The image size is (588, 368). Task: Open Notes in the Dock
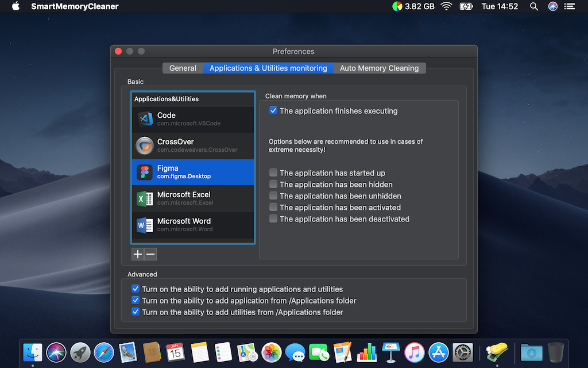[199, 352]
